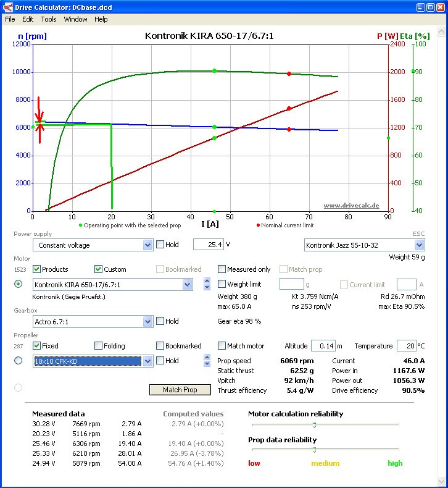The height and width of the screenshot is (488, 448).
Task: Click the Match Prop button
Action: coord(180,390)
